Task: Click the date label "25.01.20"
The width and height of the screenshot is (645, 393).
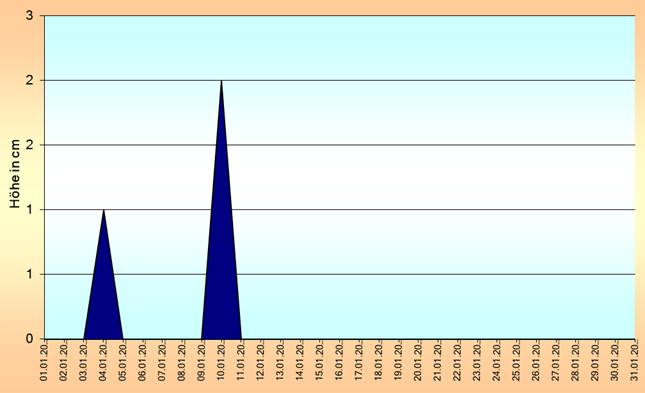Action: tap(517, 362)
